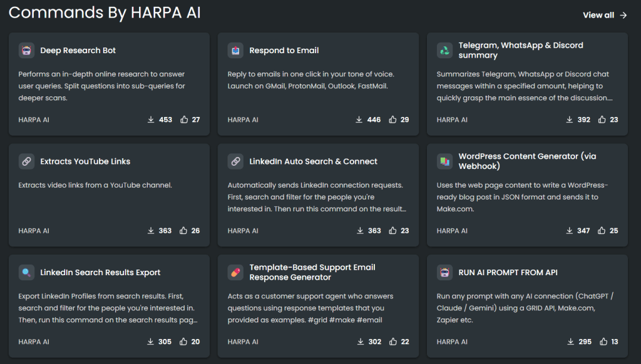Open the Respond to Email title
This screenshot has width=641, height=364.
284,50
